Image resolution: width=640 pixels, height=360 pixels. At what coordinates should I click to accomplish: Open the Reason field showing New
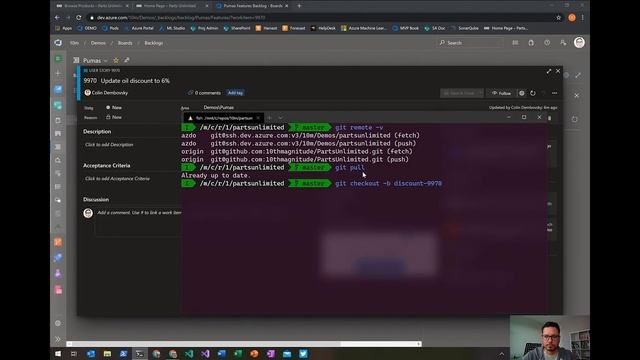click(114, 117)
